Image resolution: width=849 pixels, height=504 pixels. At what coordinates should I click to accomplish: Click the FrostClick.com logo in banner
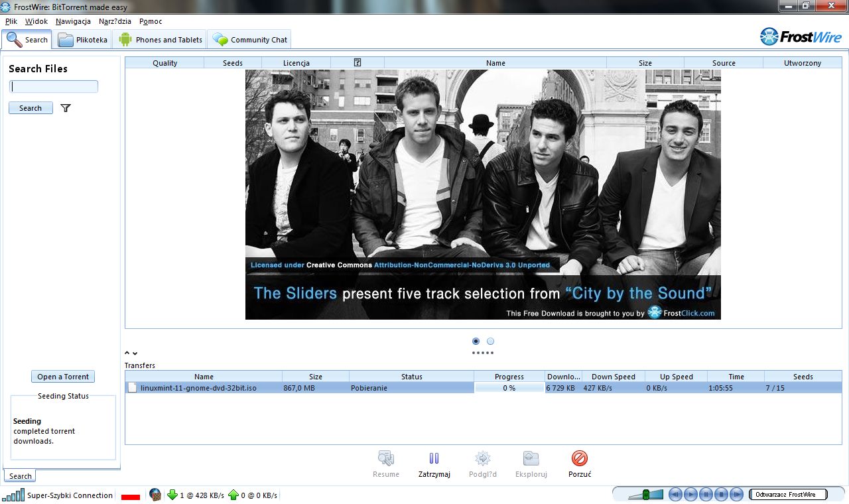[681, 312]
